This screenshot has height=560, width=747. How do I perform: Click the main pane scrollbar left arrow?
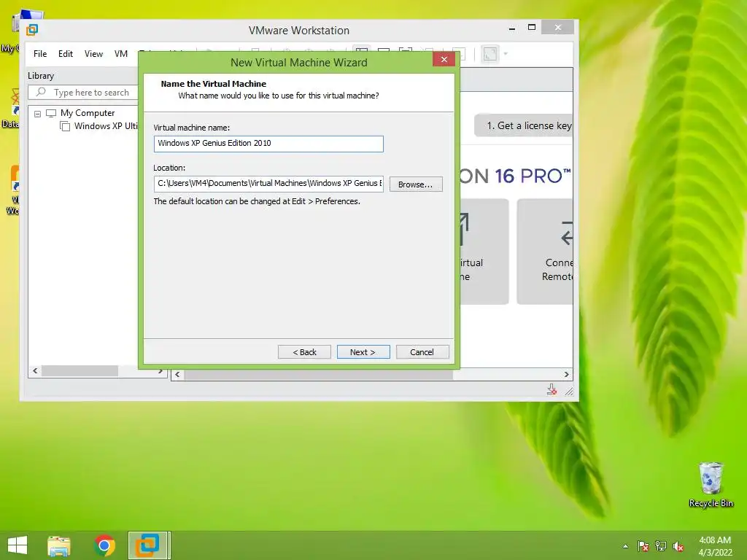177,375
